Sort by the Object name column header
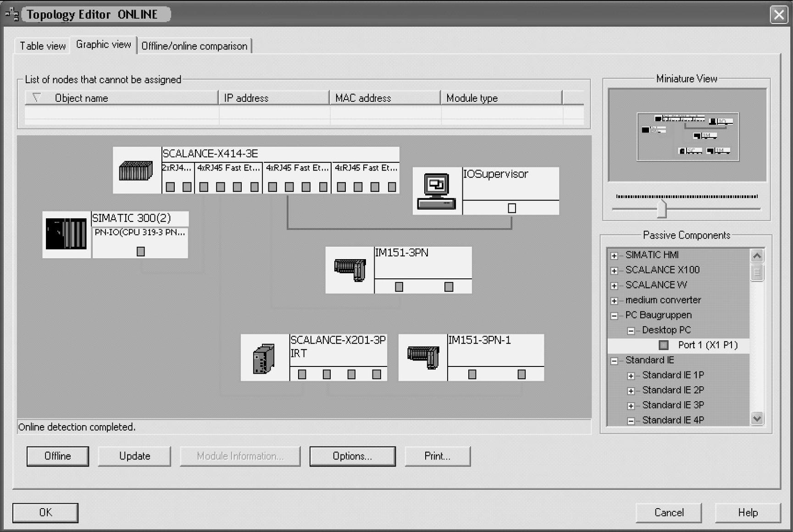 pos(81,98)
